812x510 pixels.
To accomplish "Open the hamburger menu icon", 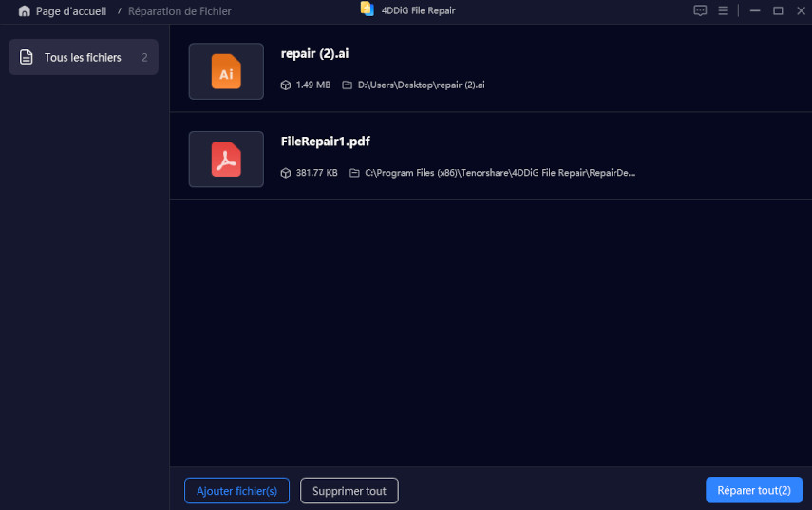I will tap(724, 10).
